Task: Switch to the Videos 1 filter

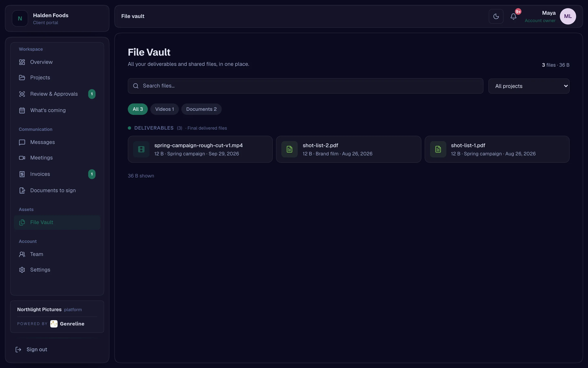Action: 165,109
